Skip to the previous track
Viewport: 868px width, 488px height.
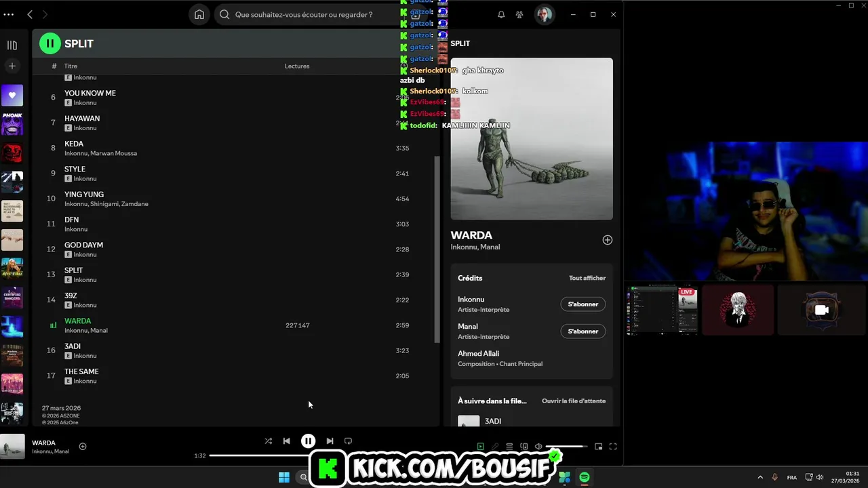[x=287, y=441]
